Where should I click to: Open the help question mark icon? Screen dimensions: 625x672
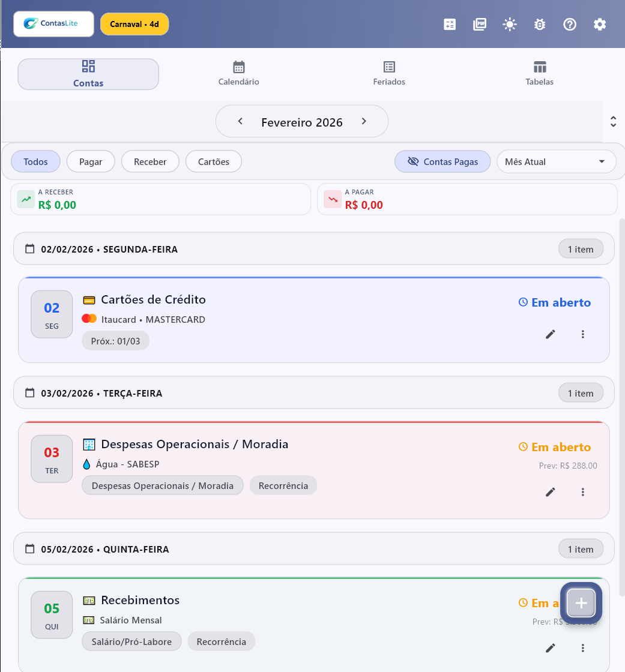point(570,24)
